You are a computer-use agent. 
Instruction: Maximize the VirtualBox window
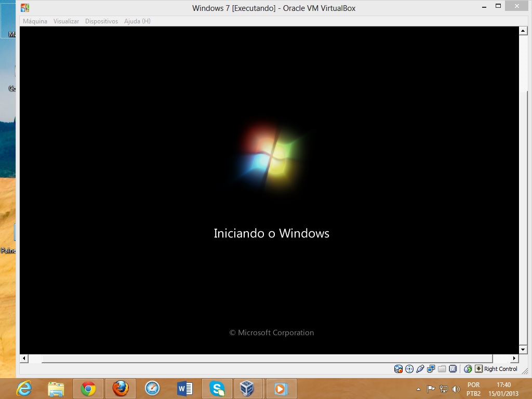pos(498,6)
